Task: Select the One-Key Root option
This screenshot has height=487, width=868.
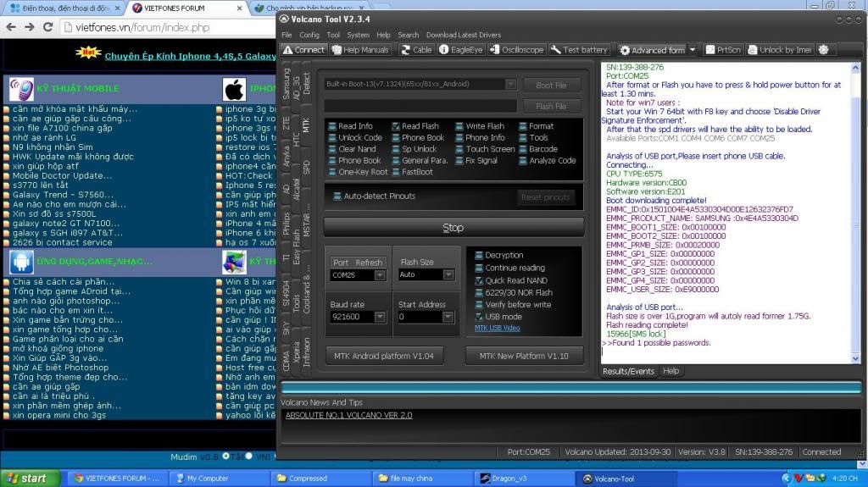Action: click(x=358, y=172)
